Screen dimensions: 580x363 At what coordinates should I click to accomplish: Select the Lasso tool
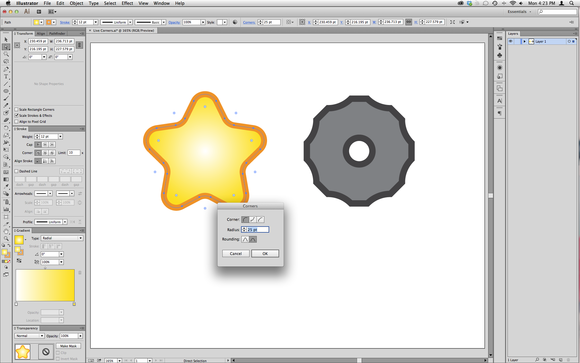pyautogui.click(x=6, y=61)
